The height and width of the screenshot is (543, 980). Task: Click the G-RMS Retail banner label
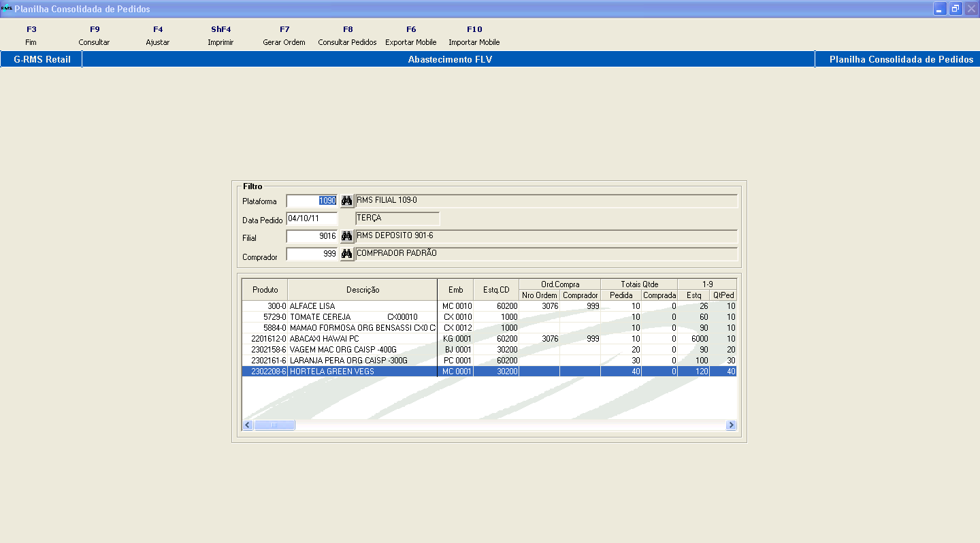[42, 59]
